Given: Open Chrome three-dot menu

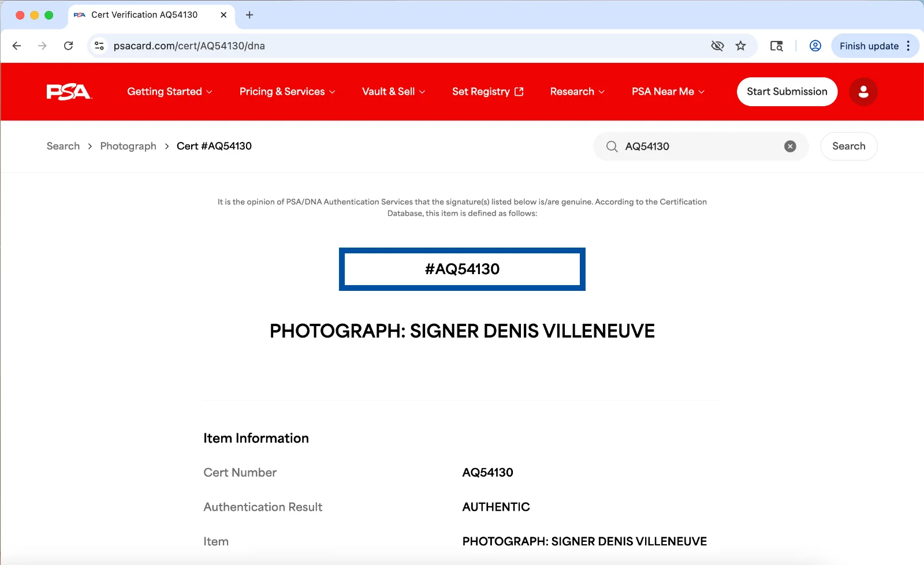Looking at the screenshot, I should (908, 46).
